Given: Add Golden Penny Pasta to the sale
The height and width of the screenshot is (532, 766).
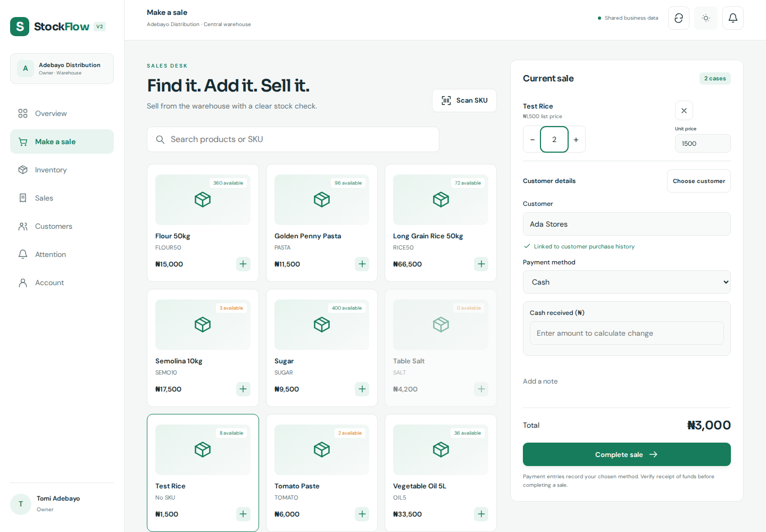Looking at the screenshot, I should point(362,264).
